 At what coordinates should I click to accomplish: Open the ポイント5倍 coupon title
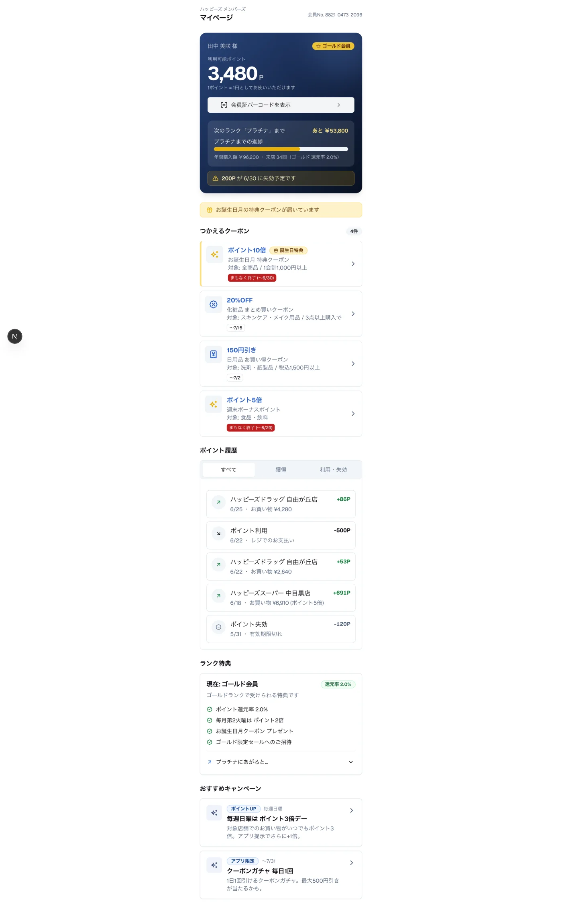pyautogui.click(x=244, y=400)
